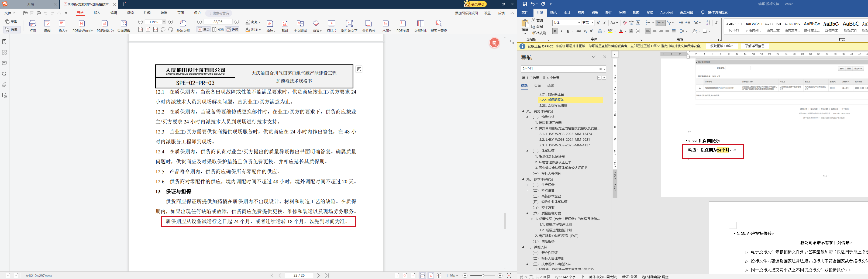Open the navigation pane options chevron
868x279 pixels.
click(594, 57)
